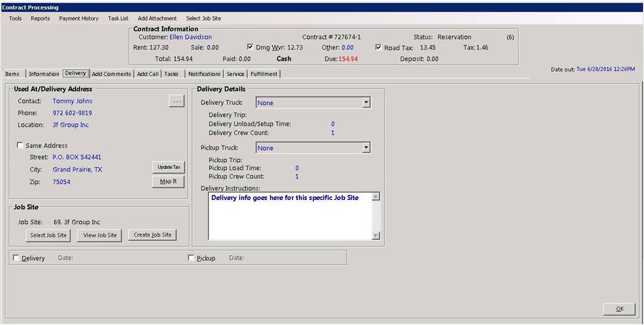Click city value Grand Prairie, TX
644x325 pixels.
(77, 170)
